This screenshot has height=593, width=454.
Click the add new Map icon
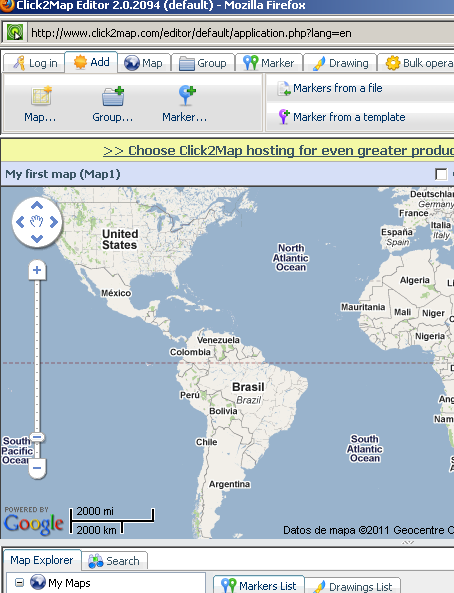coord(41,96)
